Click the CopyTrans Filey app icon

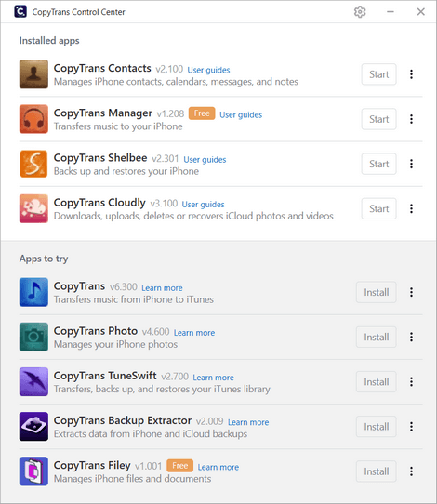coord(33,471)
